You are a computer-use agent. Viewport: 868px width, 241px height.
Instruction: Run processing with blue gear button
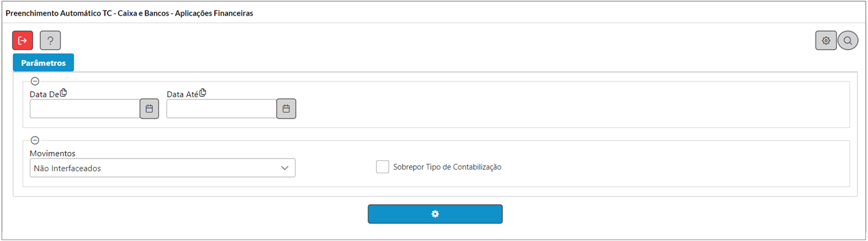435,214
